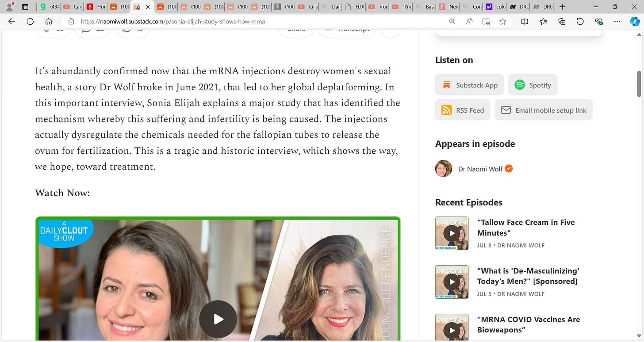The width and height of the screenshot is (644, 342).
Task: Click the 'Listen on' heading
Action: pyautogui.click(x=454, y=60)
